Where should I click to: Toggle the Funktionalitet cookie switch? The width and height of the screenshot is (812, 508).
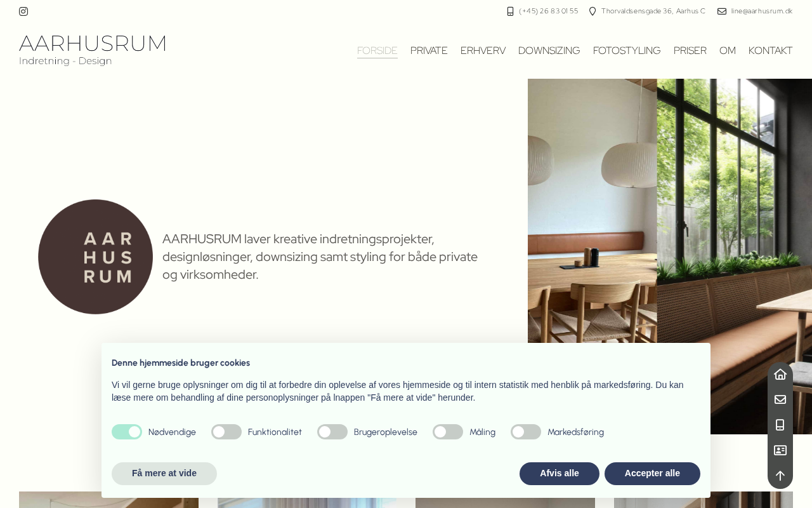226,432
